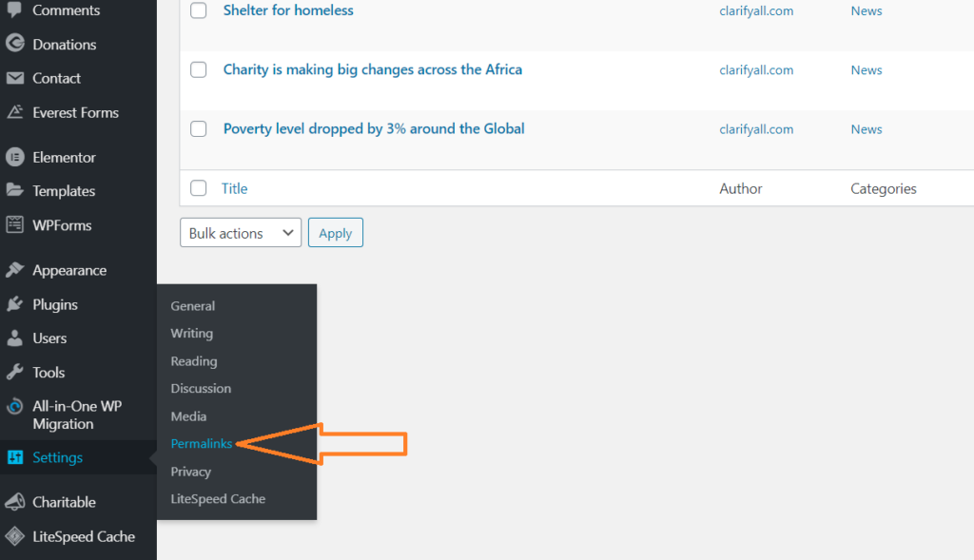The image size is (974, 560).
Task: Click the Apply button
Action: (336, 233)
